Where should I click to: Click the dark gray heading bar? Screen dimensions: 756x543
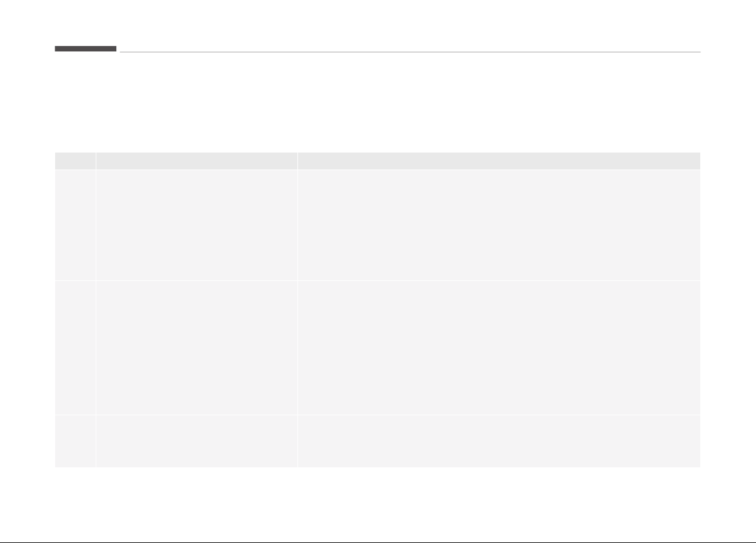pyautogui.click(x=85, y=48)
